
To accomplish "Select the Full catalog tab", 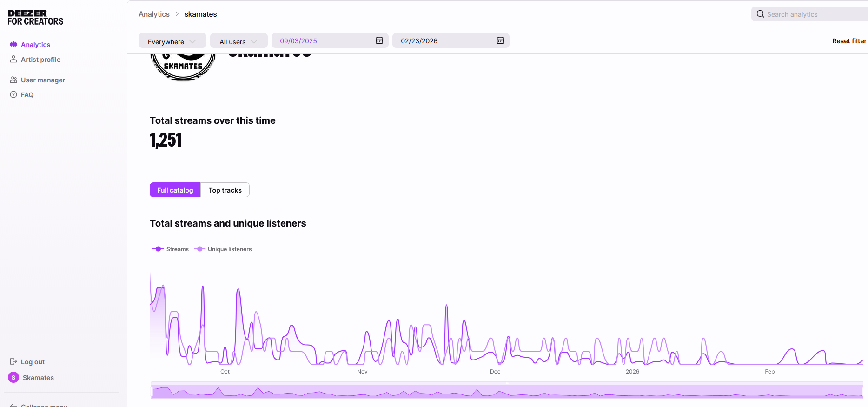I will 175,190.
